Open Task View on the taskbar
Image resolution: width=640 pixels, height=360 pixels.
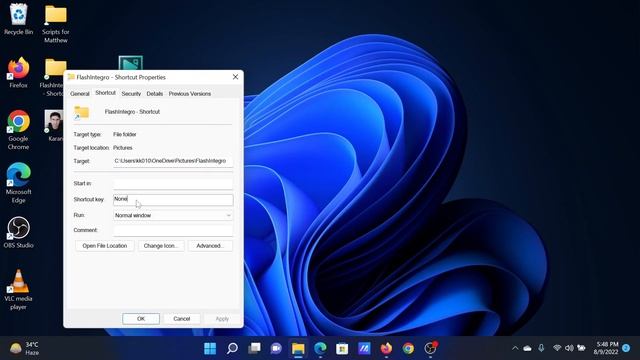[254, 348]
